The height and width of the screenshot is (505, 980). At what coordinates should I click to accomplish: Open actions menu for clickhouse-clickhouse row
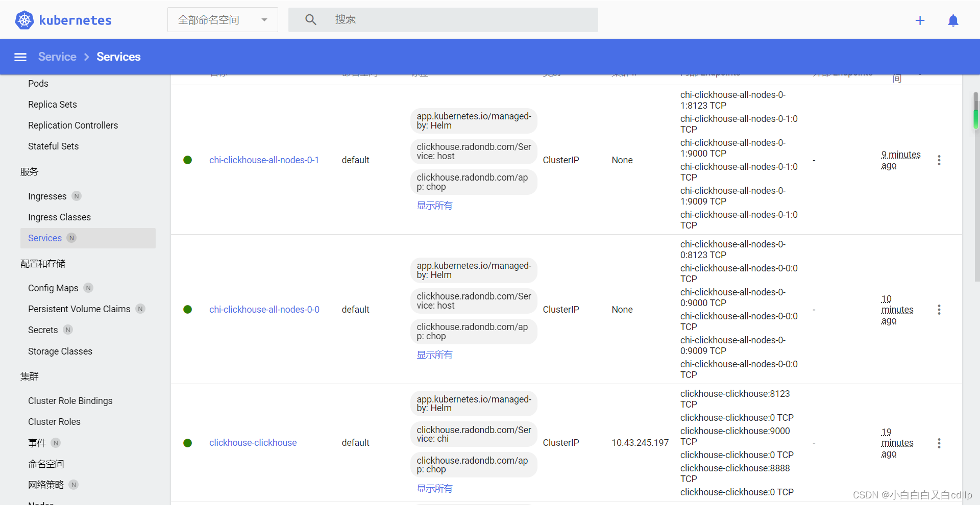coord(939,443)
